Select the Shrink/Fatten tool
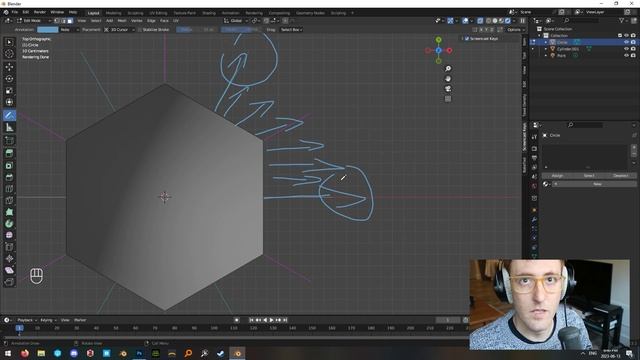The width and height of the screenshot is (640, 360). coord(9,258)
